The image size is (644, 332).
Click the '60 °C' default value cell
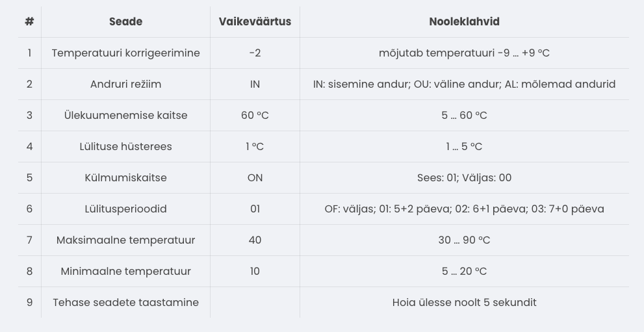(255, 115)
